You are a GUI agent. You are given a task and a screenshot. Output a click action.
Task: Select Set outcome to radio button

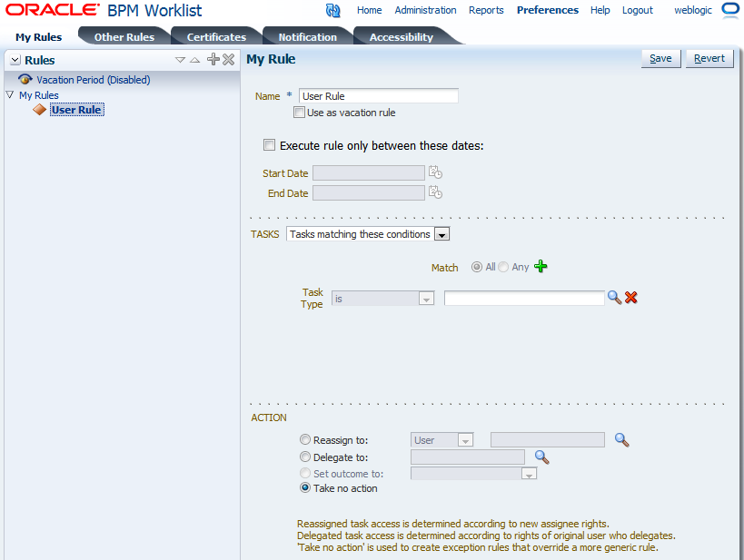(x=305, y=473)
